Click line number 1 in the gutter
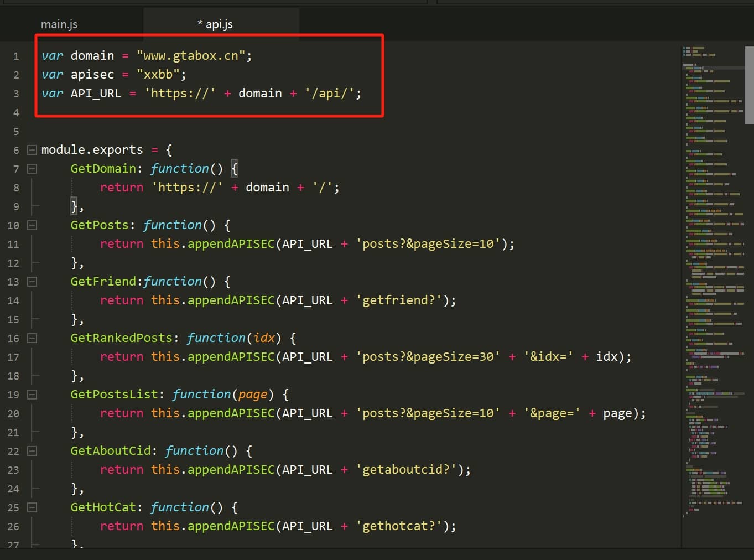The image size is (754, 560). click(16, 56)
